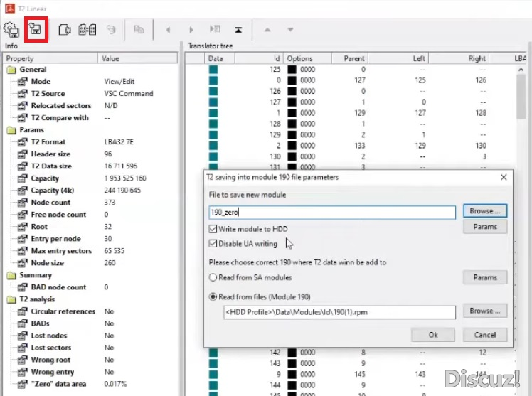This screenshot has width=532, height=396.
Task: Click the Property column header
Action: pos(50,59)
